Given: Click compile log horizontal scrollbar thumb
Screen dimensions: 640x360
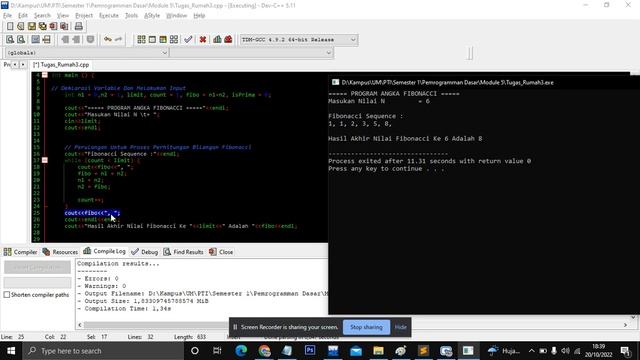Looking at the screenshot, I should click(156, 325).
